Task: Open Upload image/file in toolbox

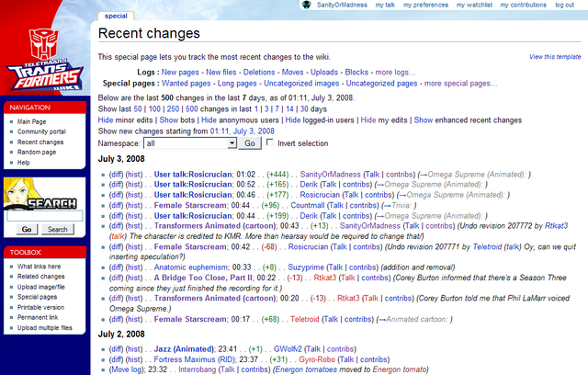Action: coord(40,287)
